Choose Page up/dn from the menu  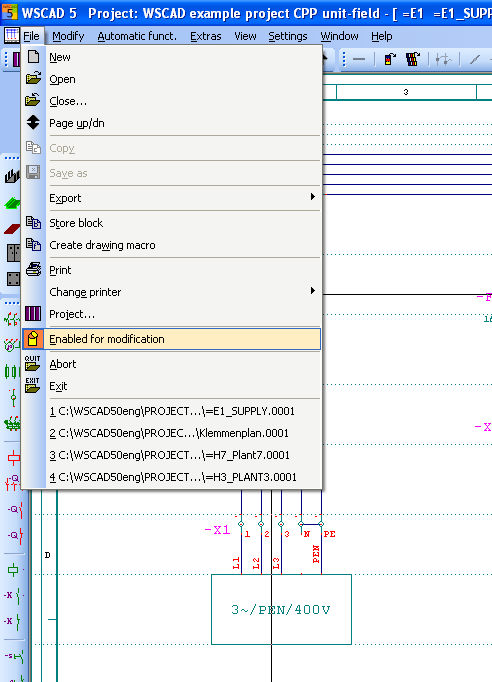click(x=171, y=123)
